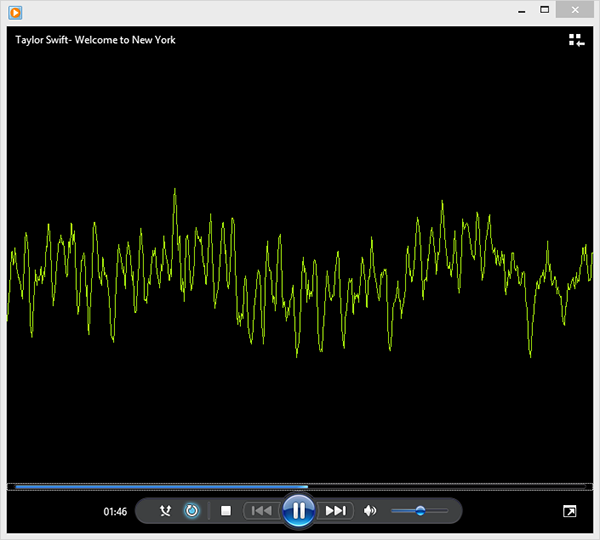Go to the previous track
Viewport: 600px width, 540px height.
coord(262,511)
